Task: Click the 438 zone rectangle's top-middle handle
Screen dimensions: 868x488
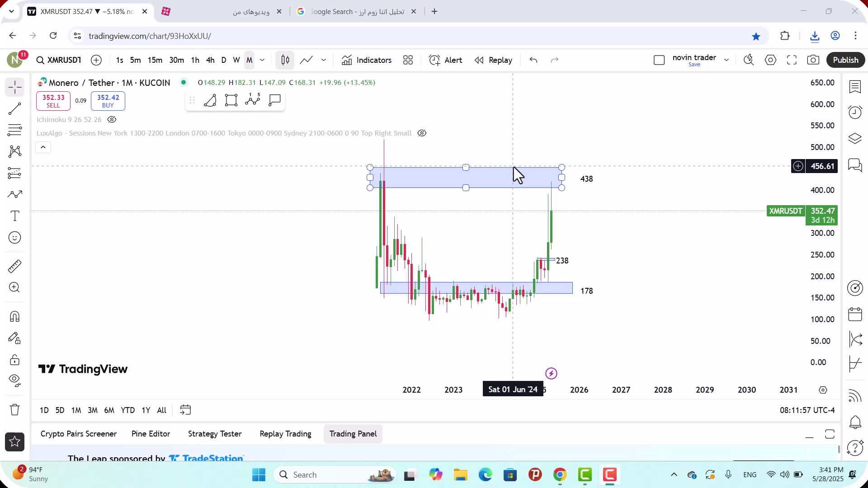Action: pos(466,168)
